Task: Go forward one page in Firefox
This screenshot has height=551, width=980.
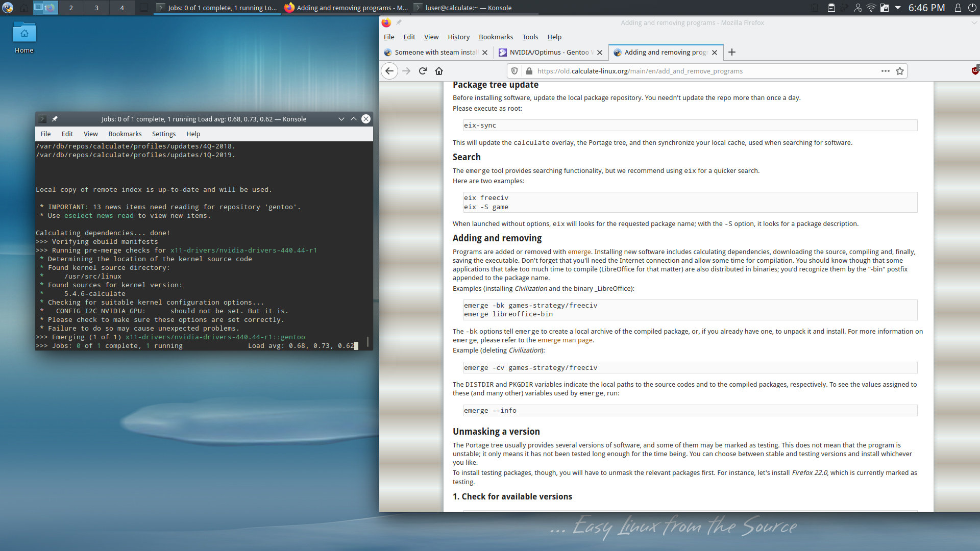Action: (x=406, y=71)
